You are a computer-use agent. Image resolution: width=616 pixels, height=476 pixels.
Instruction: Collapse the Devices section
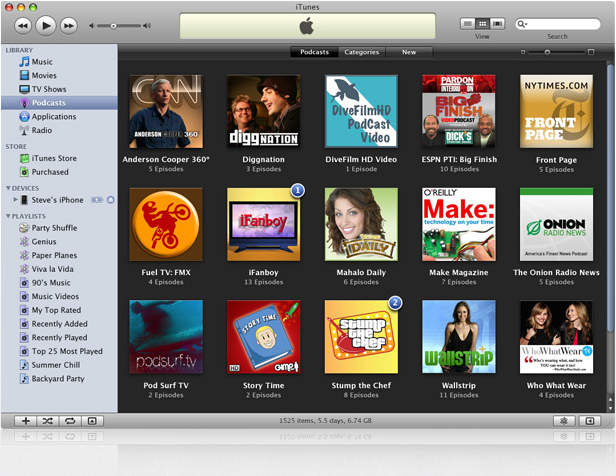pyautogui.click(x=8, y=188)
